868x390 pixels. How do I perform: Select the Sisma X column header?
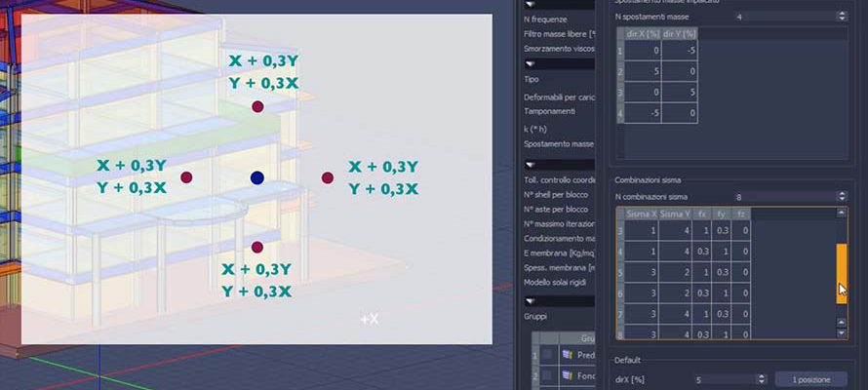point(642,214)
